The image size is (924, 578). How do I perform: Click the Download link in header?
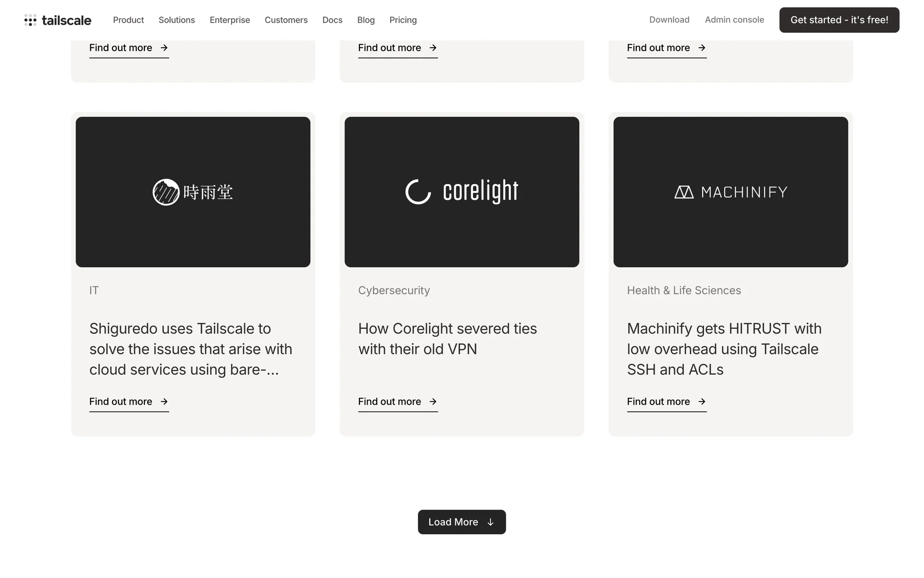click(669, 20)
